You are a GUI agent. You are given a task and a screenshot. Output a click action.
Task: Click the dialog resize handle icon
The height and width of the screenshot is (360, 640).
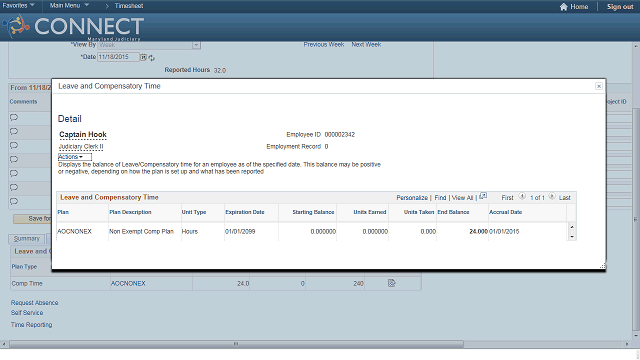coord(602,266)
